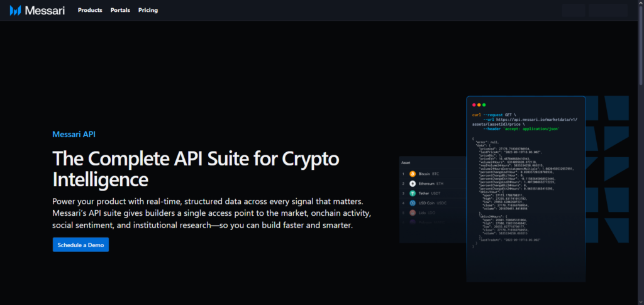Click the USD Coin icon
Viewport: 644px width, 305px height.
(413, 203)
